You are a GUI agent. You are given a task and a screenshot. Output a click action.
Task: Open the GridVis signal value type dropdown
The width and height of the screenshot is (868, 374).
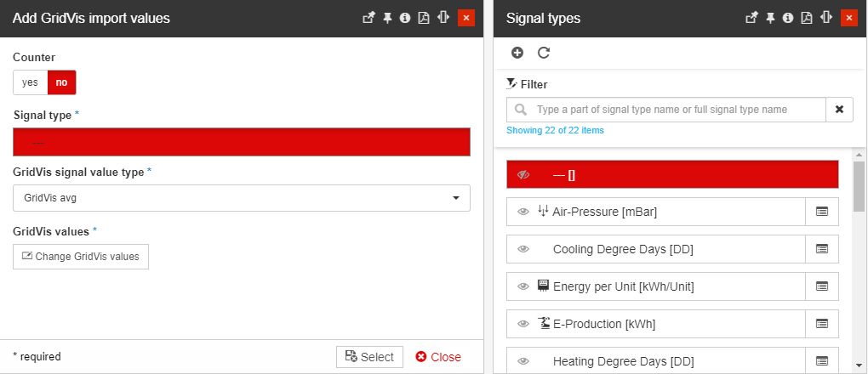click(x=242, y=198)
